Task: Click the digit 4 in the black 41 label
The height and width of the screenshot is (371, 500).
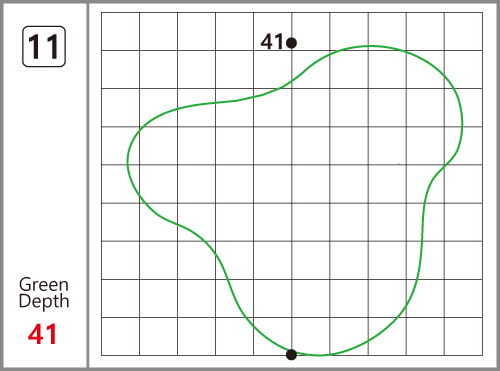Action: [x=267, y=42]
